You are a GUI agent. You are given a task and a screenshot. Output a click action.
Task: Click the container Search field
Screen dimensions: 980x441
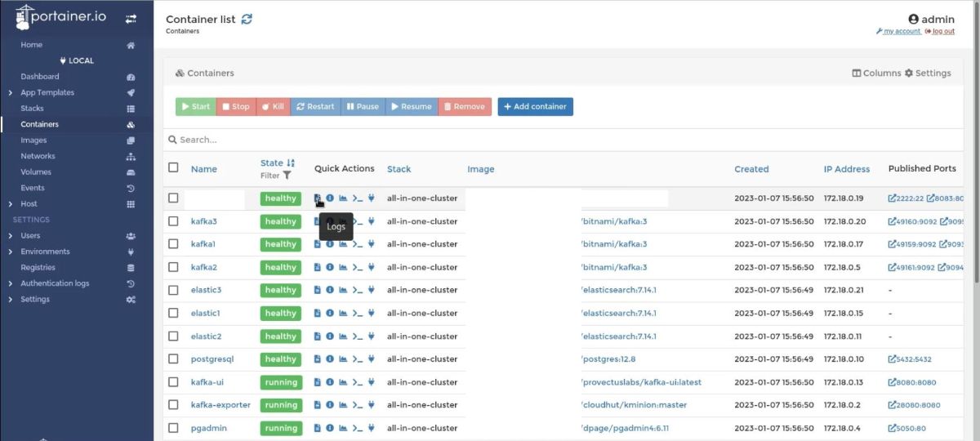click(490, 140)
